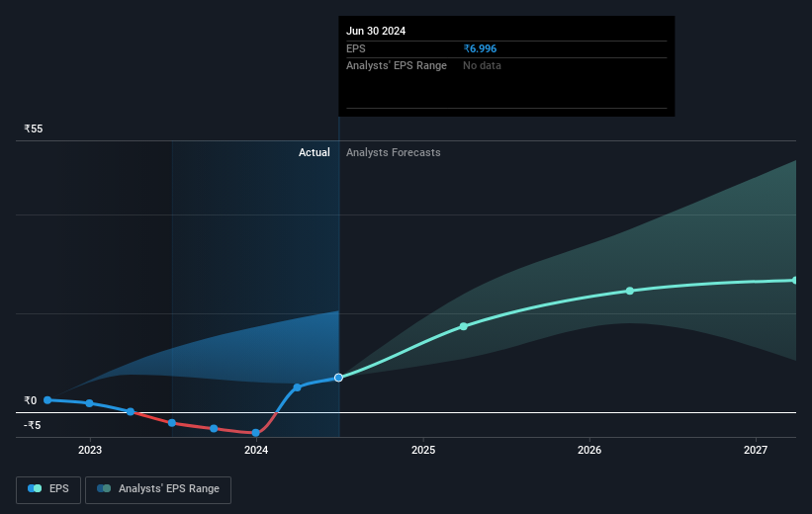The width and height of the screenshot is (812, 514).
Task: Click the mid-2023 negative EPS point
Action: click(172, 423)
